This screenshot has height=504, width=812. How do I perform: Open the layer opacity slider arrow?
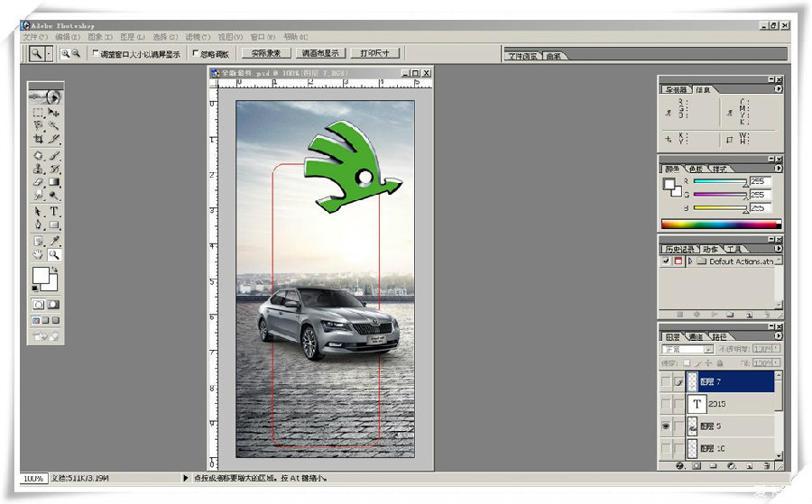click(775, 349)
